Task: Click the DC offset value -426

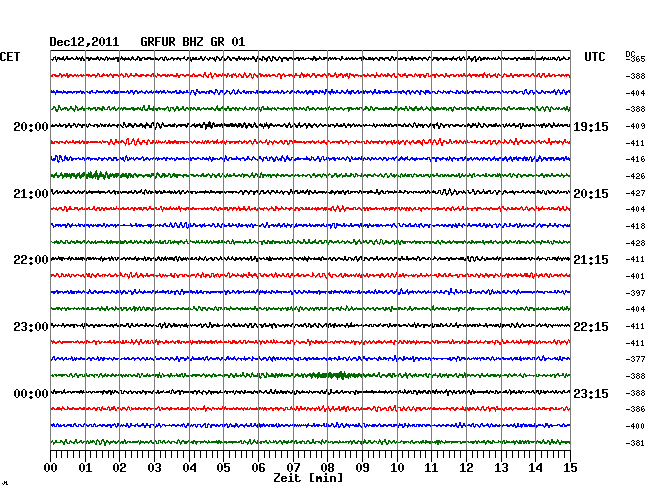Action: 635,176
